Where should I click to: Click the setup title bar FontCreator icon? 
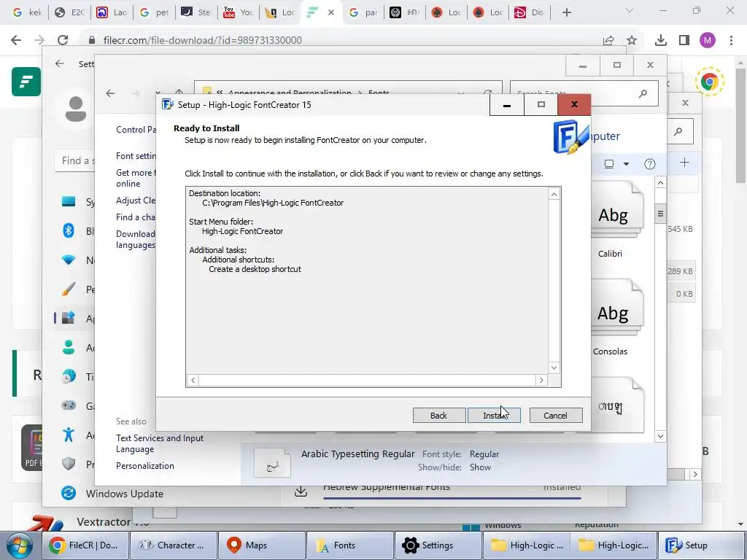click(x=167, y=104)
